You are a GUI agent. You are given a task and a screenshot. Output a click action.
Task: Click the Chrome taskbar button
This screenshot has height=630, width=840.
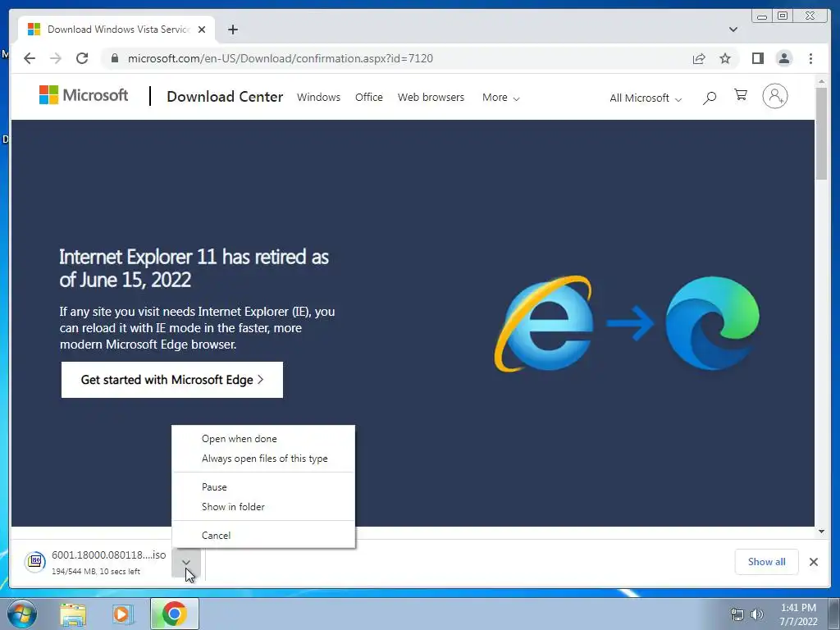tap(175, 614)
